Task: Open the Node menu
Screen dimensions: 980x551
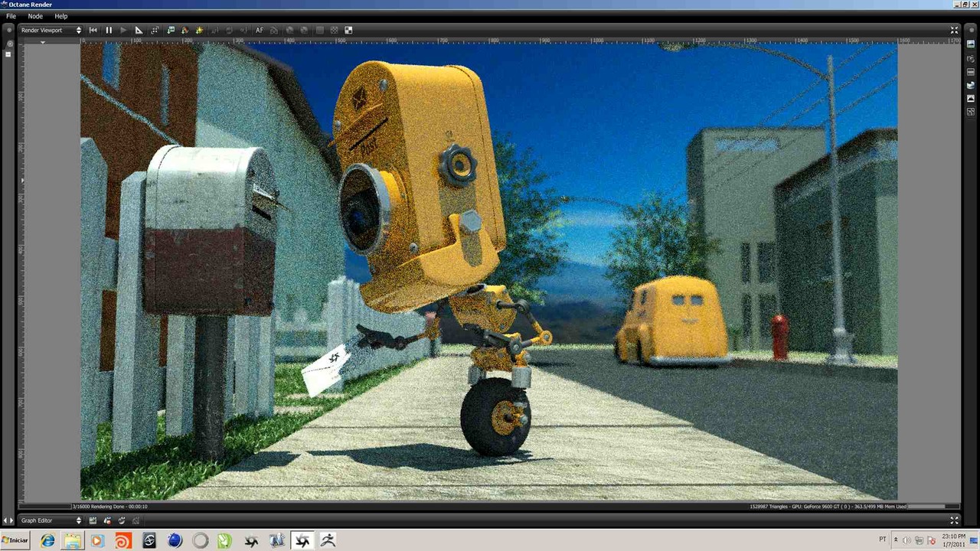Action: pos(35,16)
